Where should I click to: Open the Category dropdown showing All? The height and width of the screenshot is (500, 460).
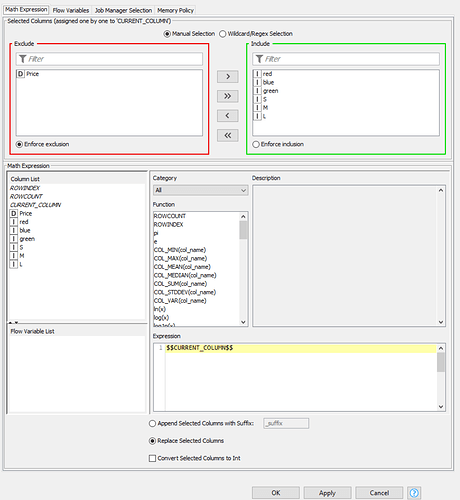click(201, 190)
